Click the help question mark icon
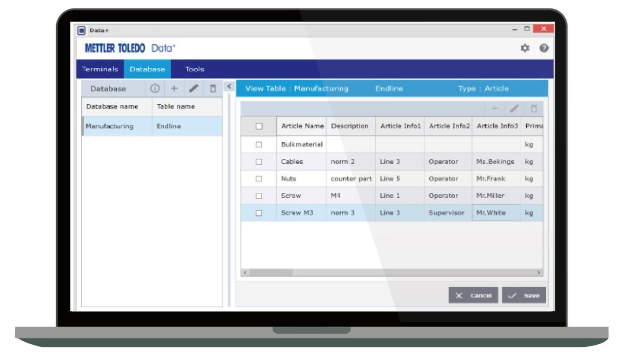The width and height of the screenshot is (630, 364). [544, 48]
